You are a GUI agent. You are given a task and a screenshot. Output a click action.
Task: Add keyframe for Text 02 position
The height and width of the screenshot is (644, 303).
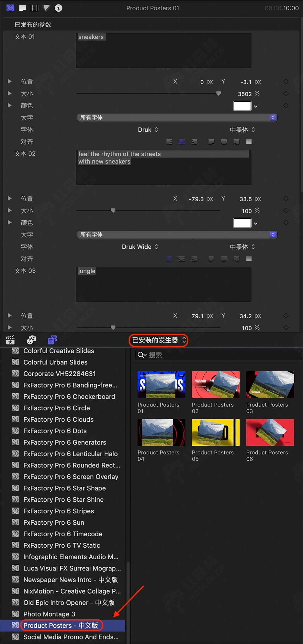pyautogui.click(x=286, y=199)
